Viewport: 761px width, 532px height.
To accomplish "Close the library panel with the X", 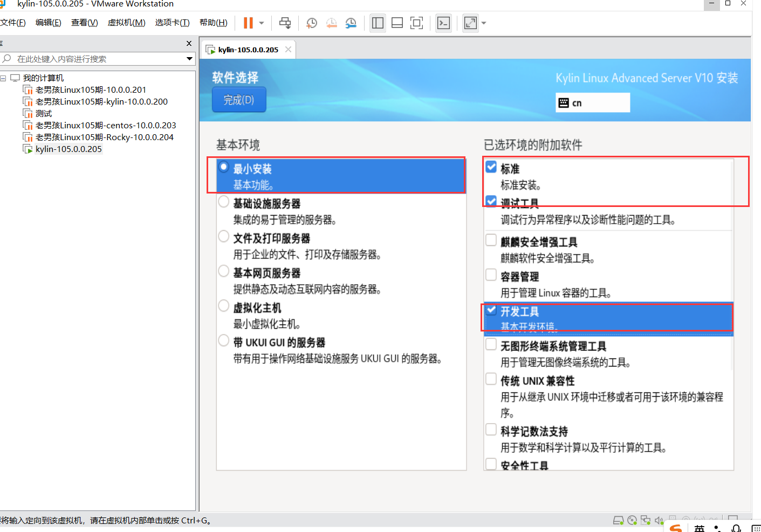I will (189, 43).
